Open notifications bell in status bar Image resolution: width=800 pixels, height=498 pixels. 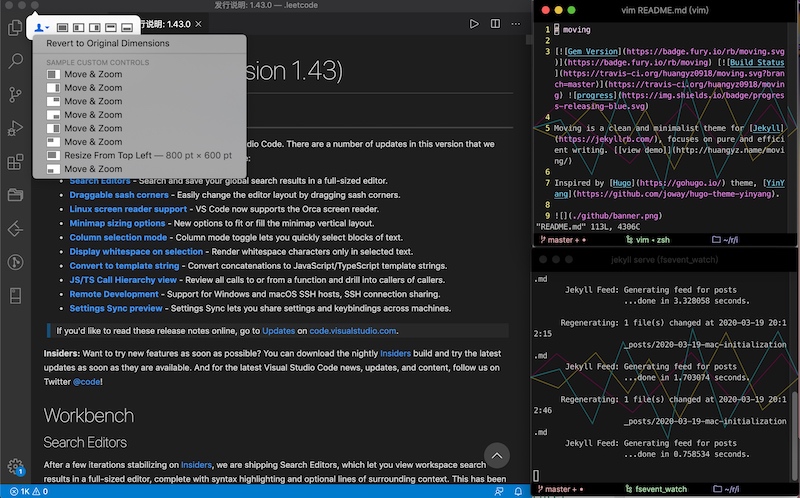[518, 491]
